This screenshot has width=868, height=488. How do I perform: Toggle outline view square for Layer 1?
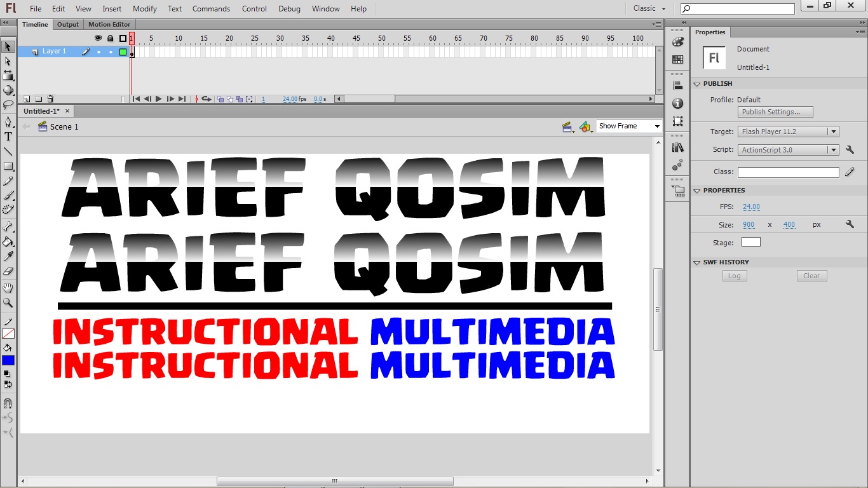point(123,52)
